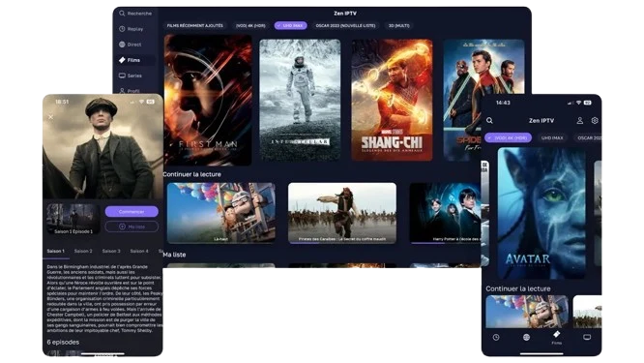
Task: Open the Shang-Chi movie poster
Action: tap(392, 100)
